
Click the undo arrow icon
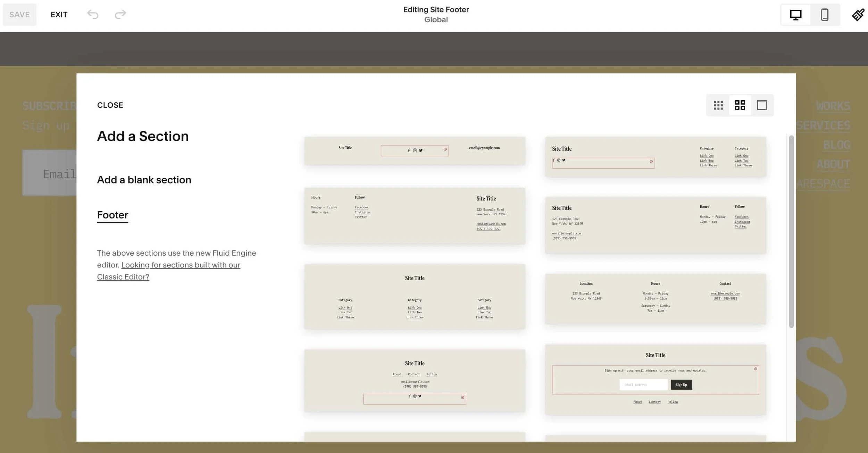(x=93, y=14)
